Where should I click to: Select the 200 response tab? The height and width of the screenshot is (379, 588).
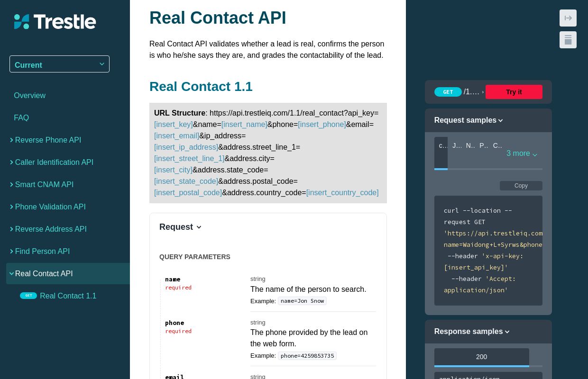coord(481,357)
